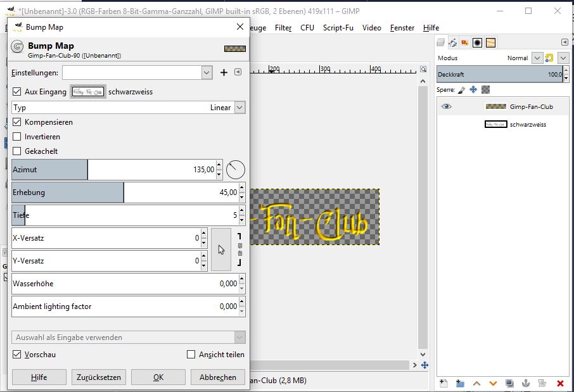Screen dimensions: 574x392
Task: Click the new layer icon
Action: [443, 383]
